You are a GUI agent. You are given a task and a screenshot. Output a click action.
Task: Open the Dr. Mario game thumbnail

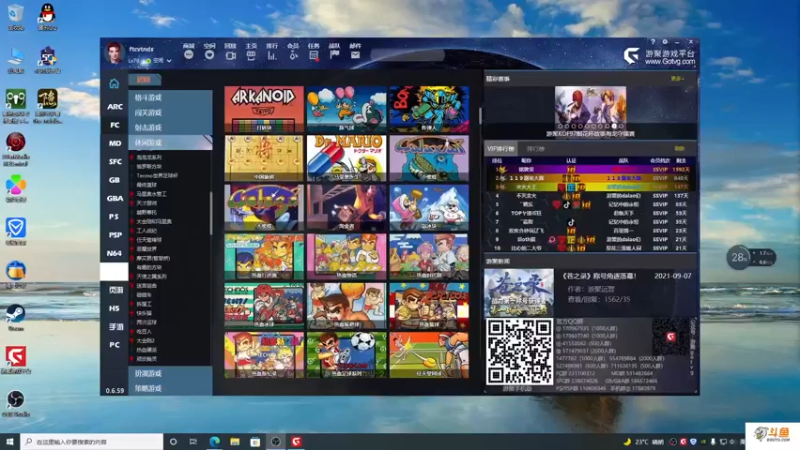point(346,158)
